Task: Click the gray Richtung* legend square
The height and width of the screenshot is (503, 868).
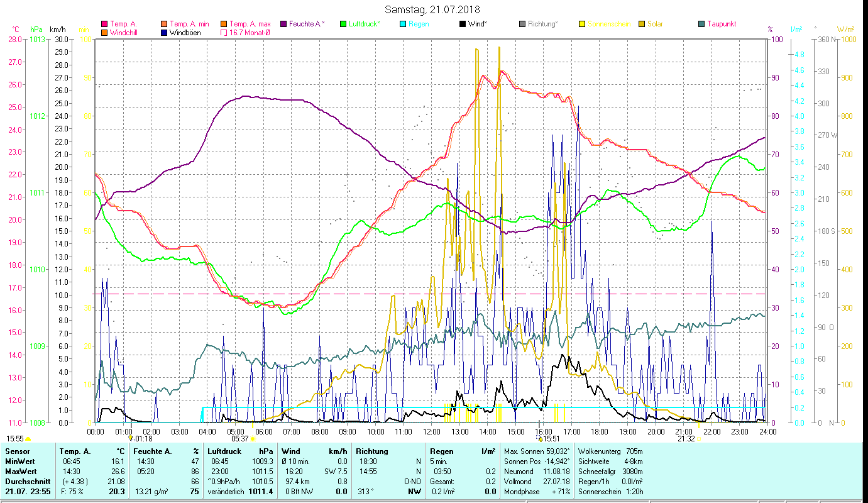Action: (x=522, y=24)
